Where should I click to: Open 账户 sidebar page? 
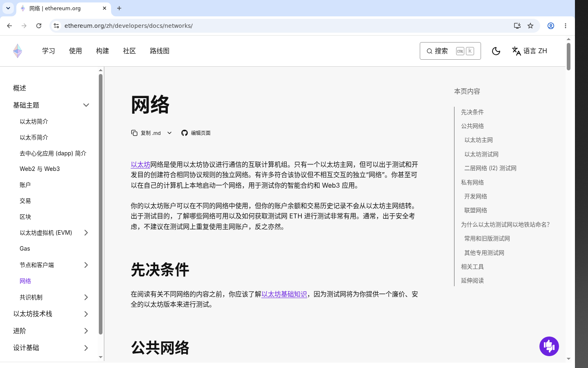pyautogui.click(x=25, y=185)
